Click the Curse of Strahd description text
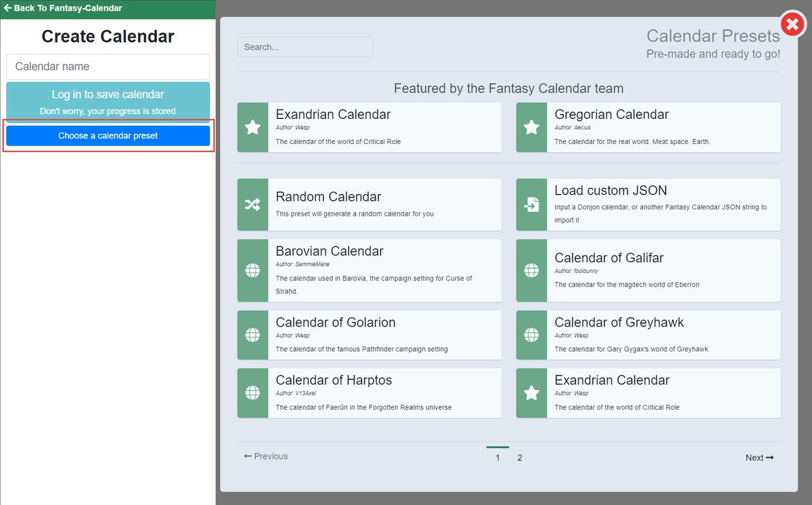 [374, 285]
